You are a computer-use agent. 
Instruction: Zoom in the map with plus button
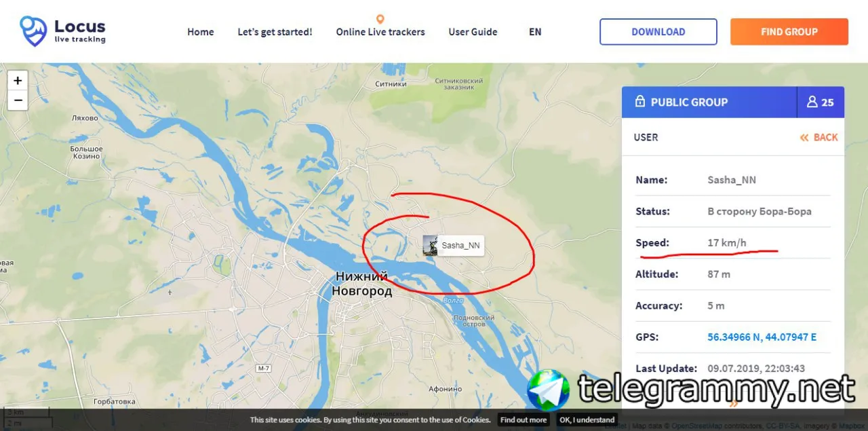tap(18, 80)
